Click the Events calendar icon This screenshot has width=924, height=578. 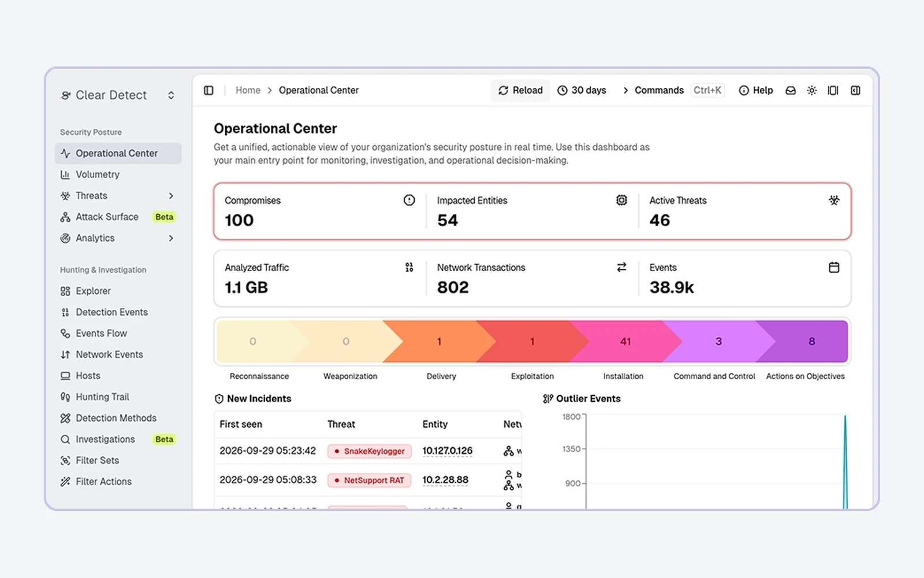click(x=834, y=267)
